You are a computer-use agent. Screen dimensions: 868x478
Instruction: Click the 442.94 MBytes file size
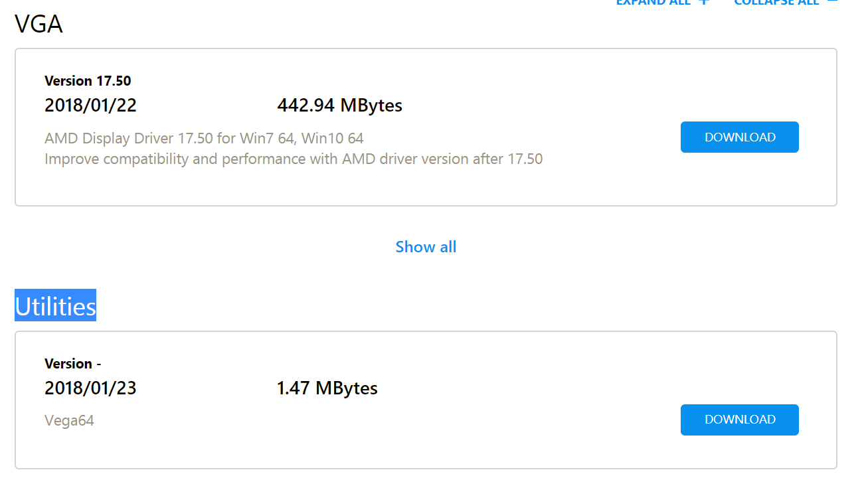[339, 106]
